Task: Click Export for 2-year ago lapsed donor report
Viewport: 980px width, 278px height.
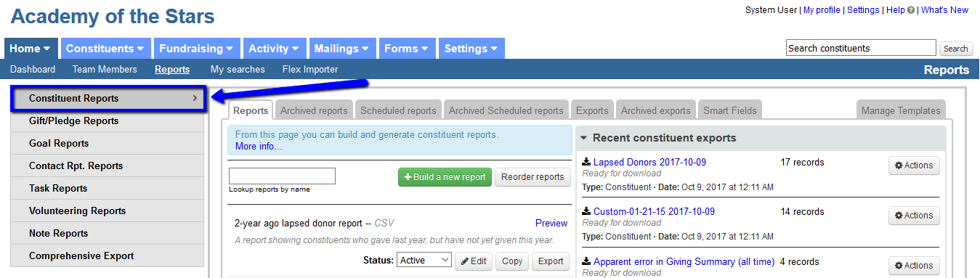Action: 551,261
